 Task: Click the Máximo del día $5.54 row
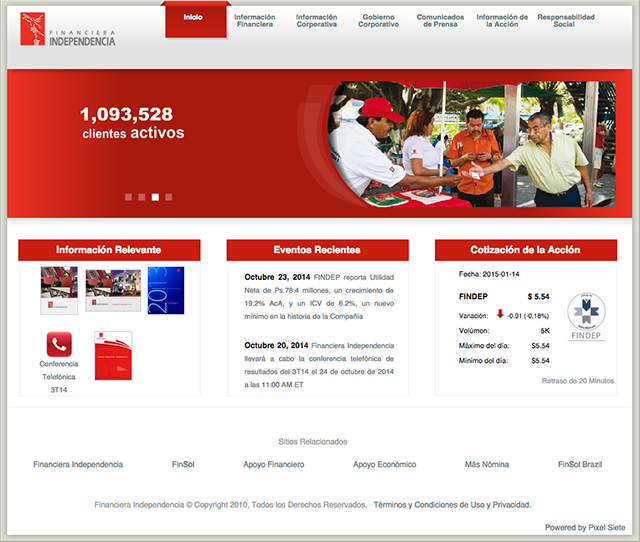tap(504, 346)
